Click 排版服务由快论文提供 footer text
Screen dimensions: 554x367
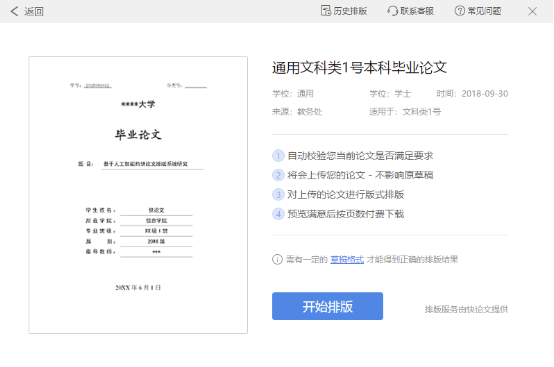point(466,309)
